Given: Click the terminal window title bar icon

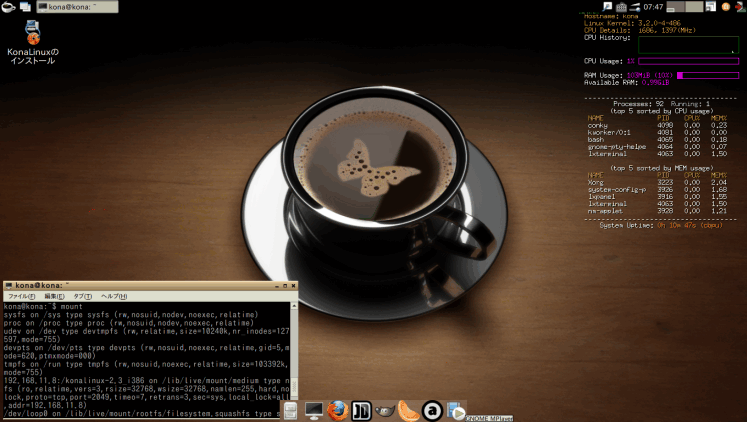Looking at the screenshot, I should click(9, 285).
